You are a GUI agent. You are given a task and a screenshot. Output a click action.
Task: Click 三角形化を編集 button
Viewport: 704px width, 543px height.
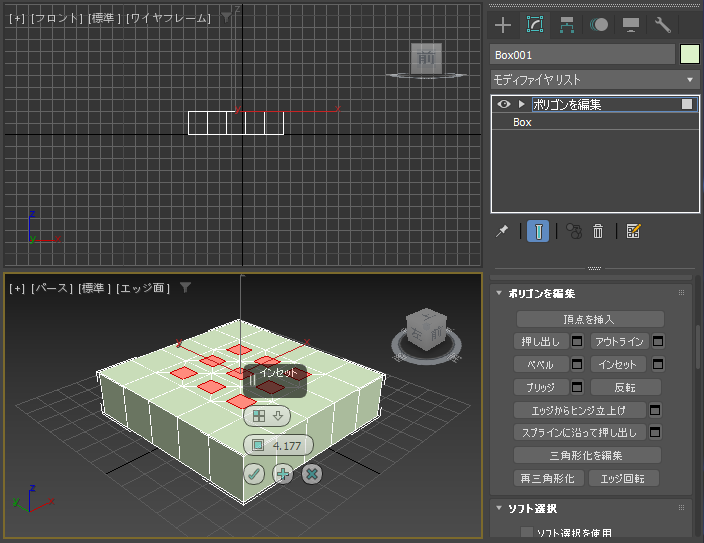587,455
